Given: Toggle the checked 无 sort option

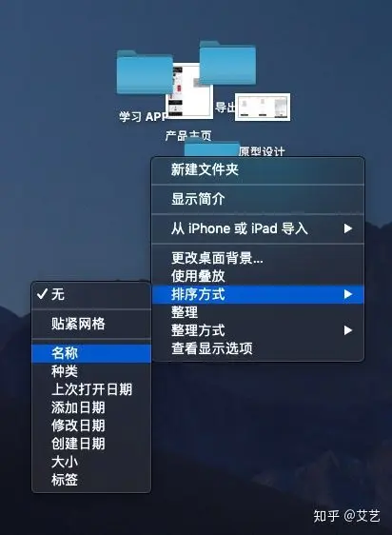Looking at the screenshot, I should 91,294.
